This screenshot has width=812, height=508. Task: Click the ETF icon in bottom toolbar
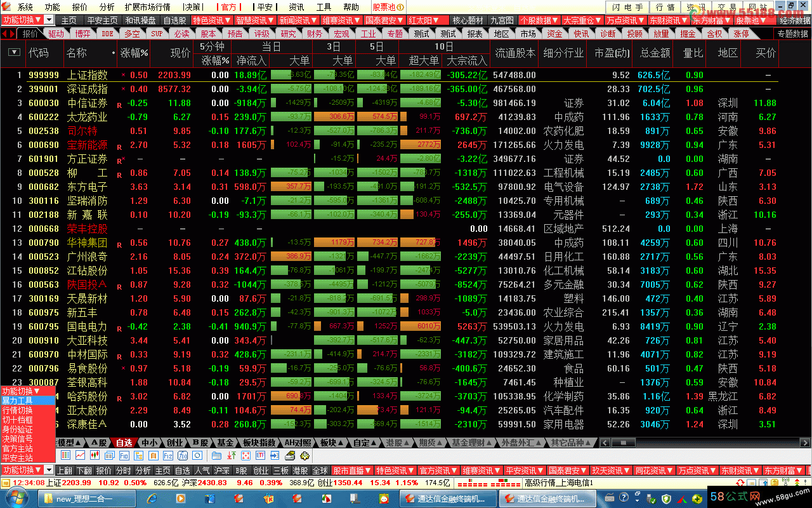point(260,455)
